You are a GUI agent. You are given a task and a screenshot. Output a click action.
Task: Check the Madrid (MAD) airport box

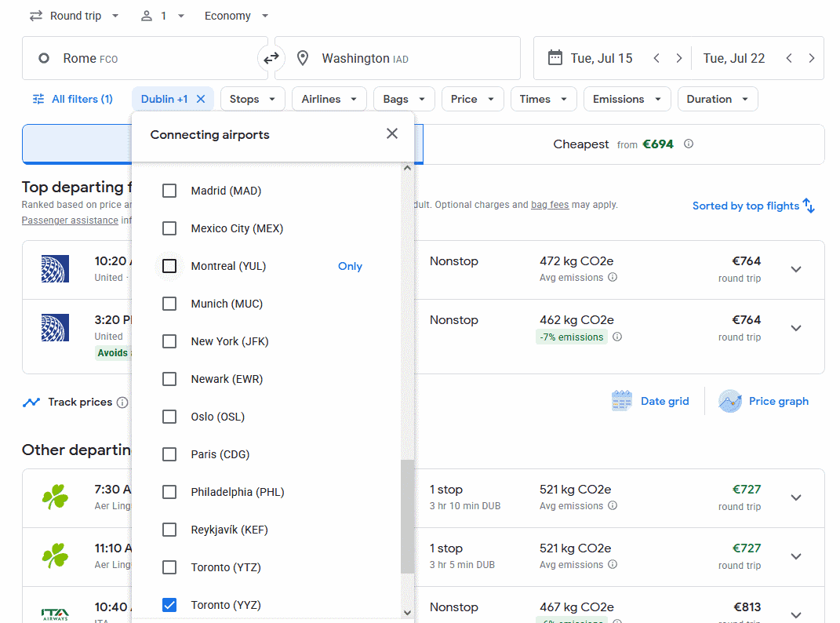click(169, 191)
